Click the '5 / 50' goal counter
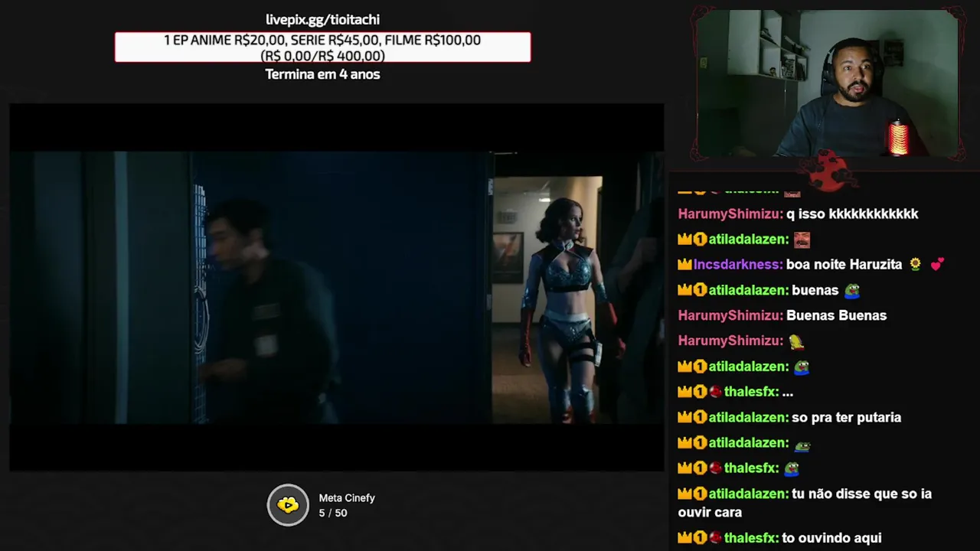This screenshot has height=551, width=980. [x=333, y=513]
